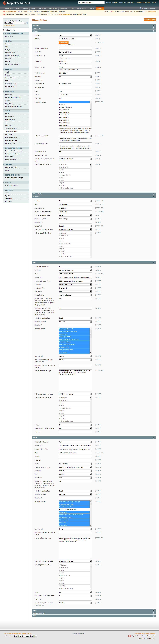159x644 pixels.
Task: Open Magento Core API in the sidebar
Action: (x=11, y=167)
